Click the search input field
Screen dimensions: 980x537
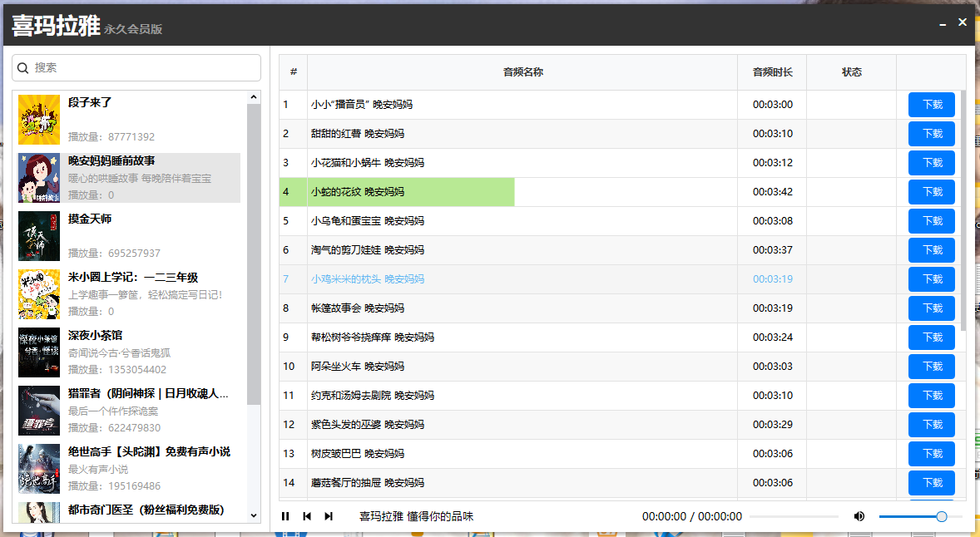coord(141,68)
